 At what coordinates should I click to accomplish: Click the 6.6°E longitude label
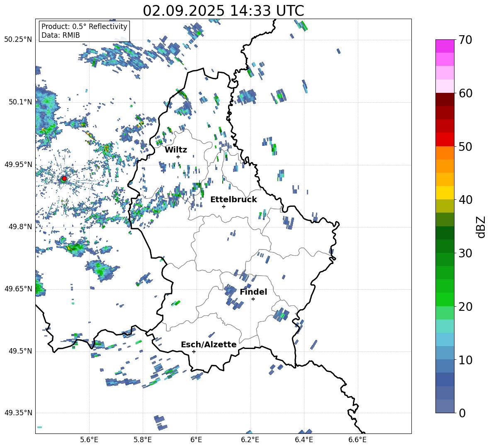[357, 440]
